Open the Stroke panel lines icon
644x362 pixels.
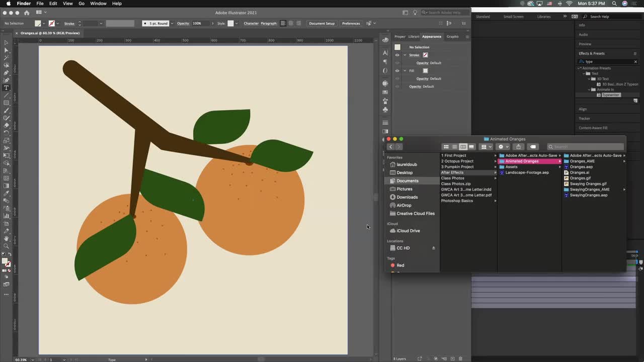(385, 122)
